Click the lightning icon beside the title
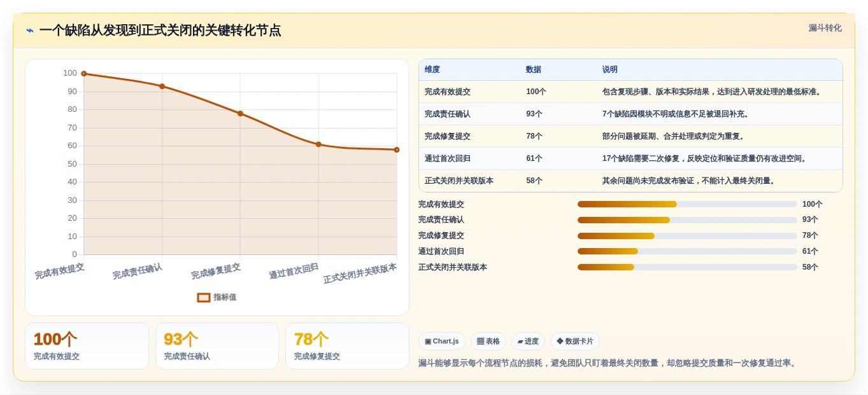 (30, 31)
